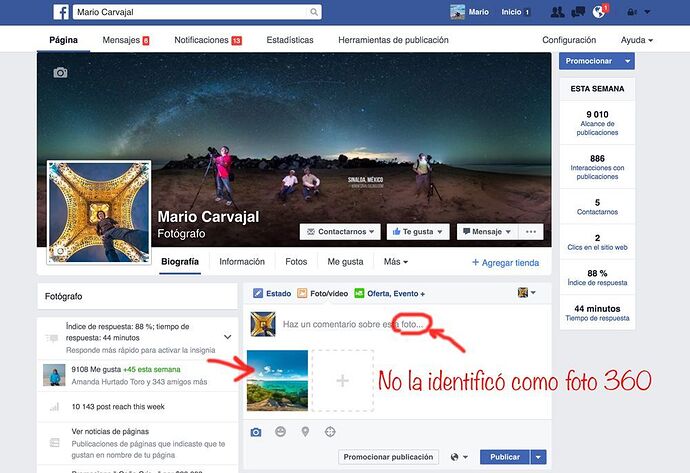
Task: Click the three-dots more options button
Action: (531, 231)
